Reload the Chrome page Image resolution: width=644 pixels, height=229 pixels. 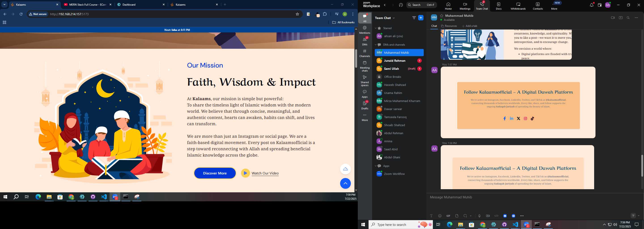click(x=21, y=14)
